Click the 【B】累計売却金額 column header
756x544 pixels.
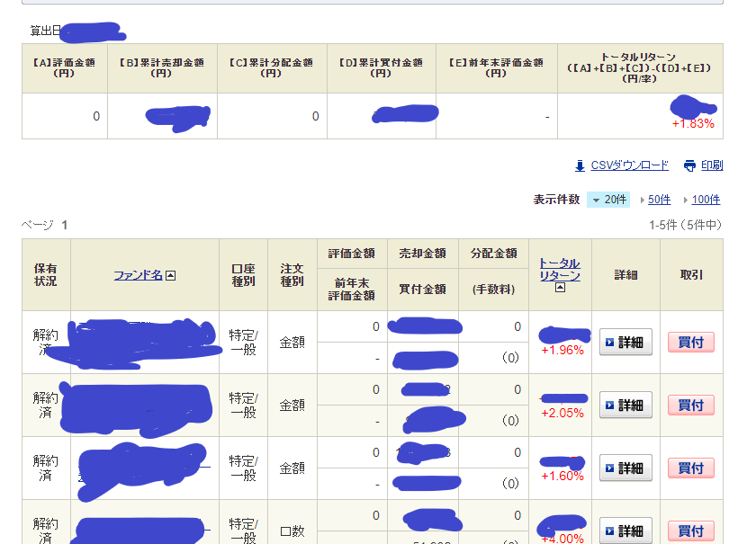tap(161, 68)
